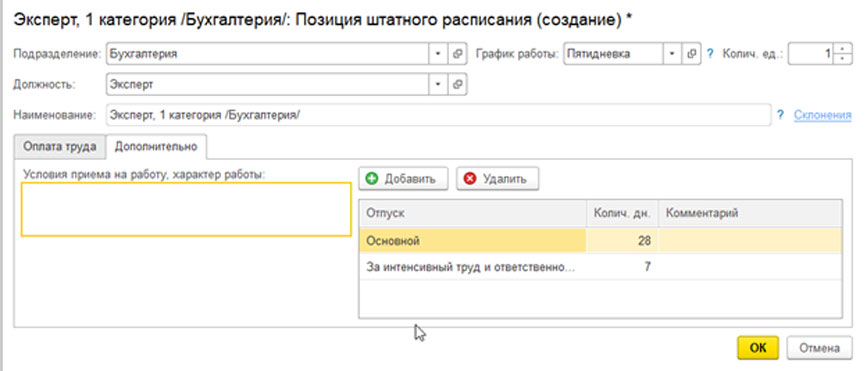Click help question mark near Колич. ед.

(711, 54)
